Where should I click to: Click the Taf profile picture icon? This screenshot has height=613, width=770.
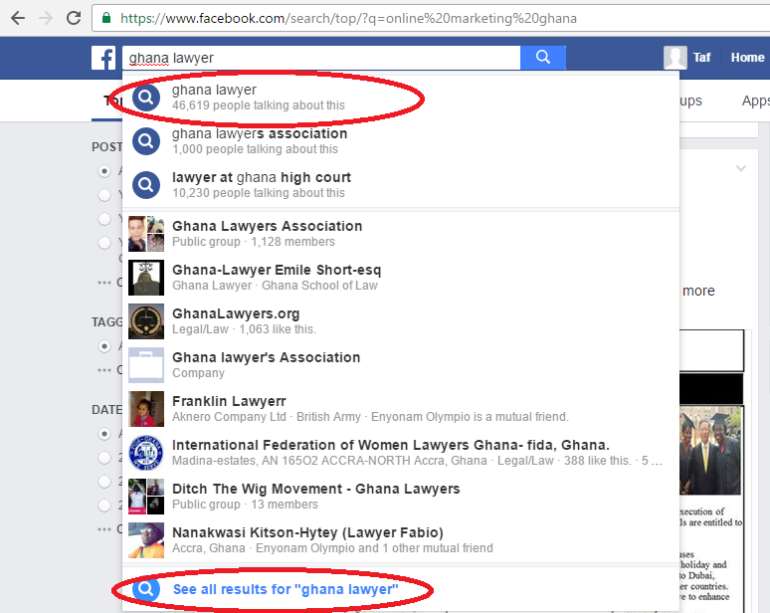point(675,57)
